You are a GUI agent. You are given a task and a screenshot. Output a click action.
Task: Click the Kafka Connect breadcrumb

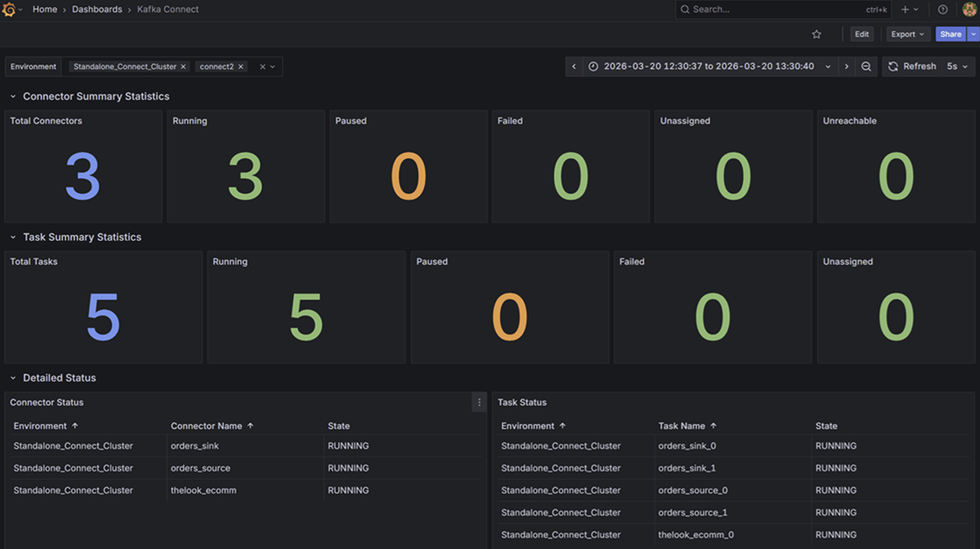pos(168,9)
